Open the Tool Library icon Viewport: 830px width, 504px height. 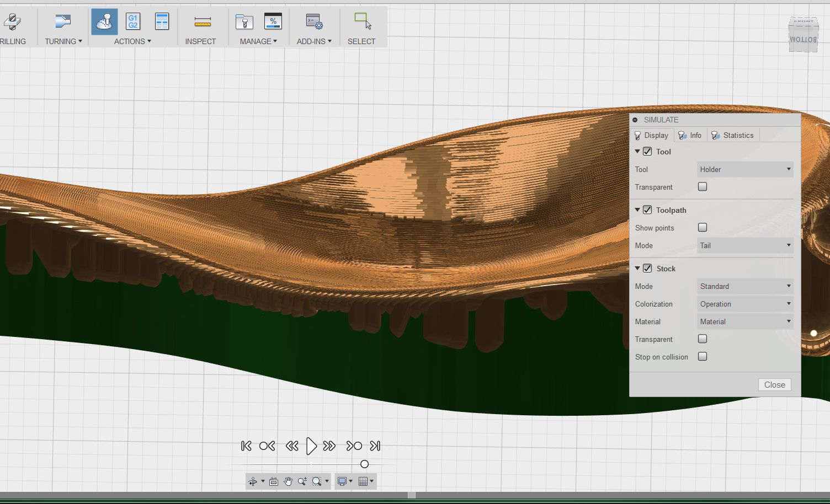pyautogui.click(x=244, y=22)
